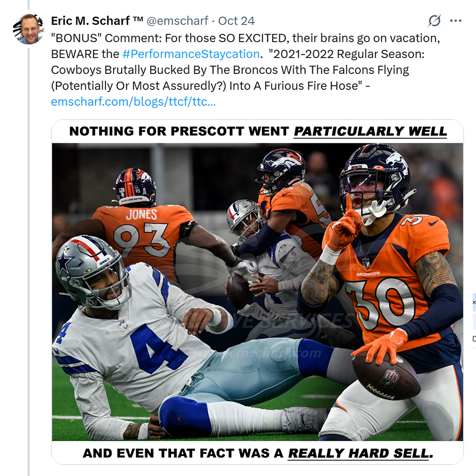Click the "BONUS" Comment post text
The width and height of the screenshot is (476, 476).
coord(245,38)
